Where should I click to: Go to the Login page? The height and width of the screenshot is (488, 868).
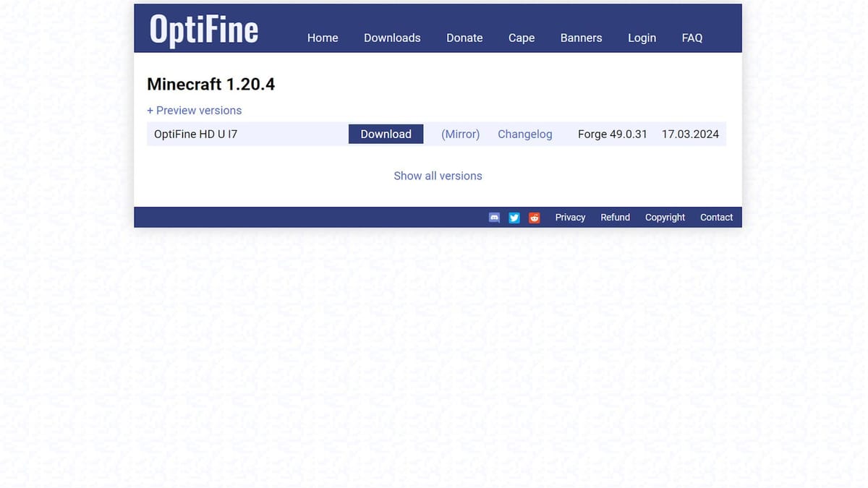(x=642, y=38)
